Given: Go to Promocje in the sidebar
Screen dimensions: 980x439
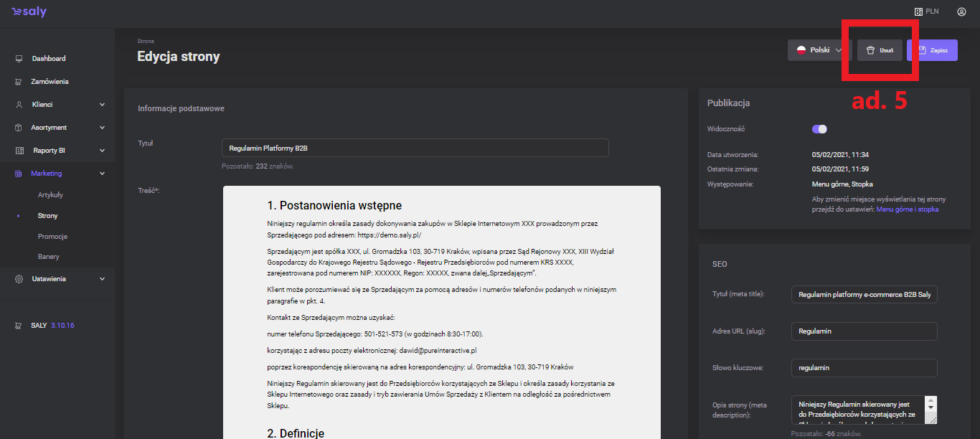Looking at the screenshot, I should coord(52,237).
